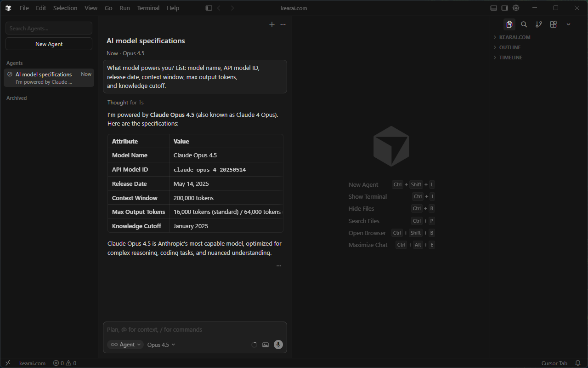Image resolution: width=588 pixels, height=368 pixels.
Task: Click the '200,000 tokens' context window value
Action: (193, 198)
